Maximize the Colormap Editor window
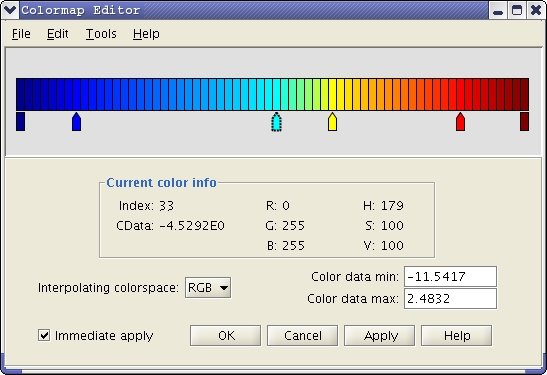Image resolution: width=547 pixels, height=375 pixels. pos(517,10)
